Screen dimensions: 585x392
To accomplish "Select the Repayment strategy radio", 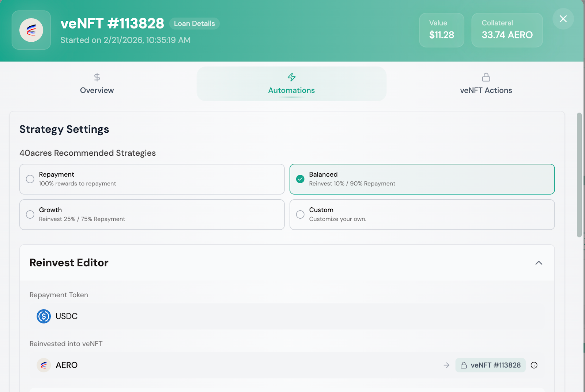I will click(30, 179).
